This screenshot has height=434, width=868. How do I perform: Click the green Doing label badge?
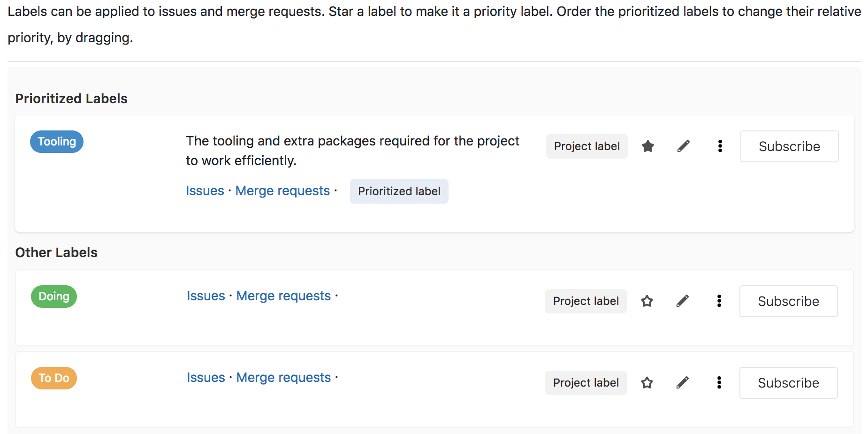[54, 297]
